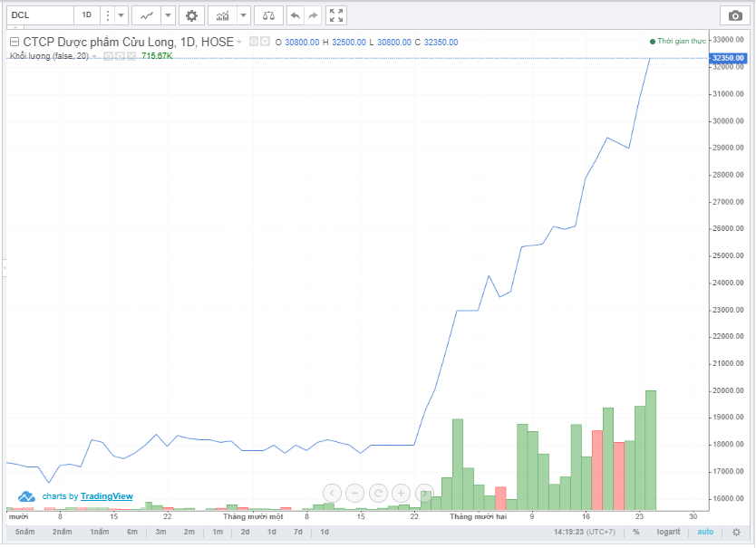Viewport: 756px width, 548px height.
Task: Click the DCL symbol search field
Action: click(x=41, y=15)
